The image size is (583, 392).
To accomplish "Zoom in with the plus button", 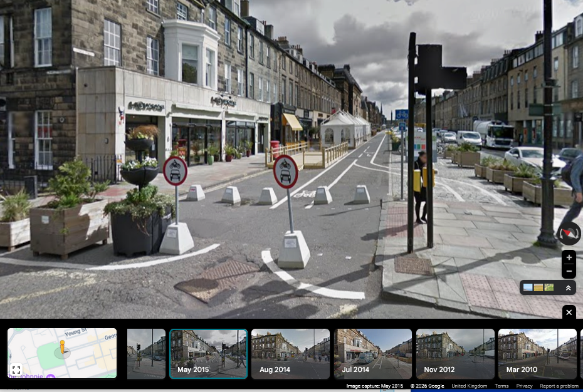I will pos(569,257).
